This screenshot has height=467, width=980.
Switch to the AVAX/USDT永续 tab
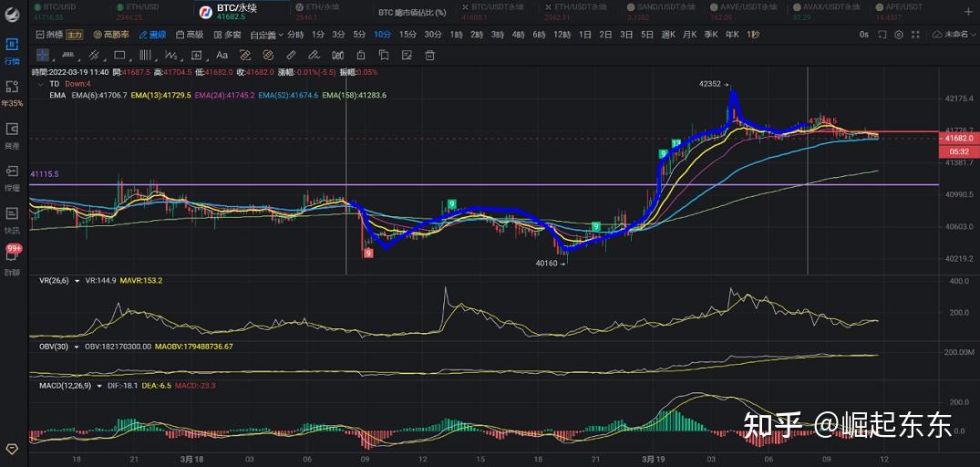click(x=828, y=11)
